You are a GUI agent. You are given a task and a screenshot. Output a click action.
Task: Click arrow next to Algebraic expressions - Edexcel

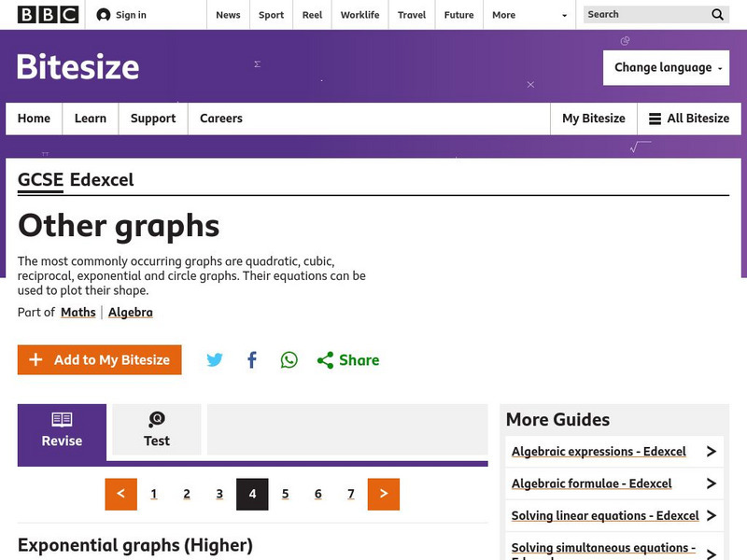point(712,451)
